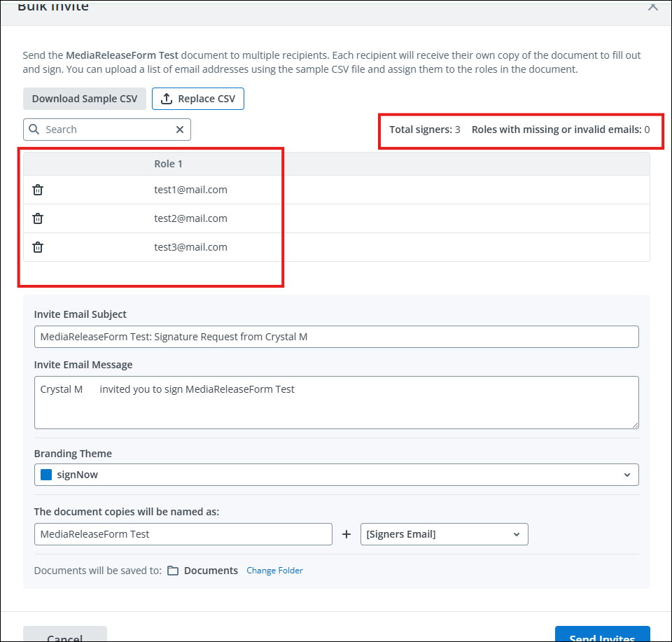
Task: Select the test2@mail.com email cell
Action: 190,218
